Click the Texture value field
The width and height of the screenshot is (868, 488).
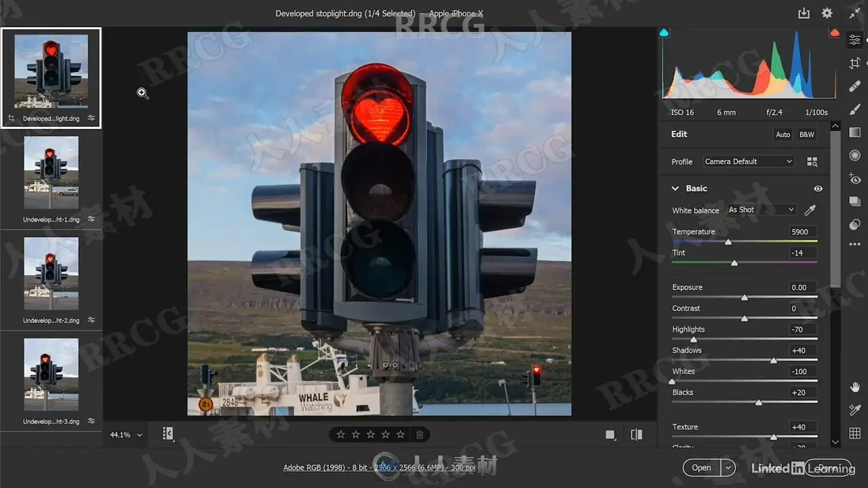coord(802,427)
